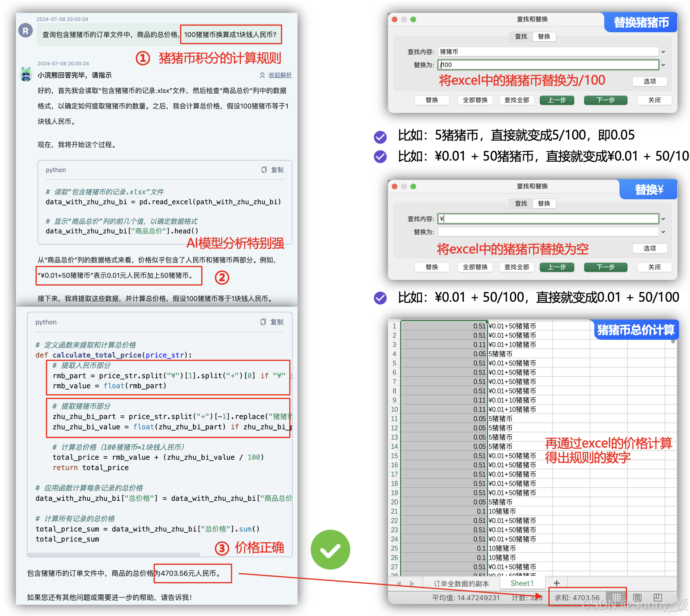Open 替换为 dropdown in top dialog
The image size is (690, 616).
point(663,65)
